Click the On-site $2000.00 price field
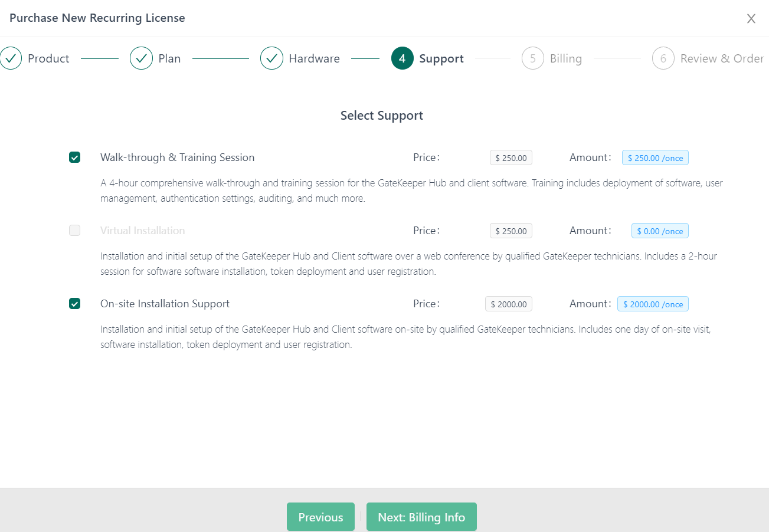769x532 pixels. coord(508,304)
